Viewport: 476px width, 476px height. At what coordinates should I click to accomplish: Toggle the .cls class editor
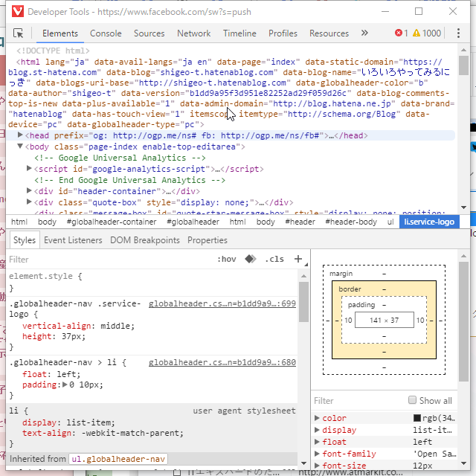click(x=274, y=259)
